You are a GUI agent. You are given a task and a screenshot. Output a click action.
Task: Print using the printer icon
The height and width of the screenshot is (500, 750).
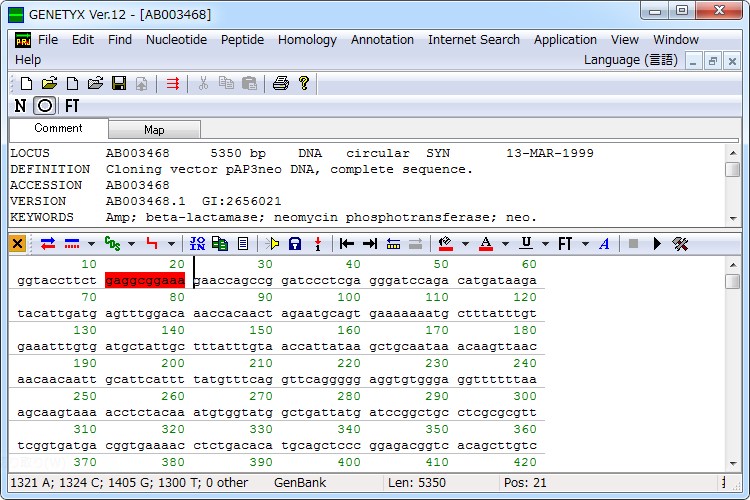[x=281, y=84]
